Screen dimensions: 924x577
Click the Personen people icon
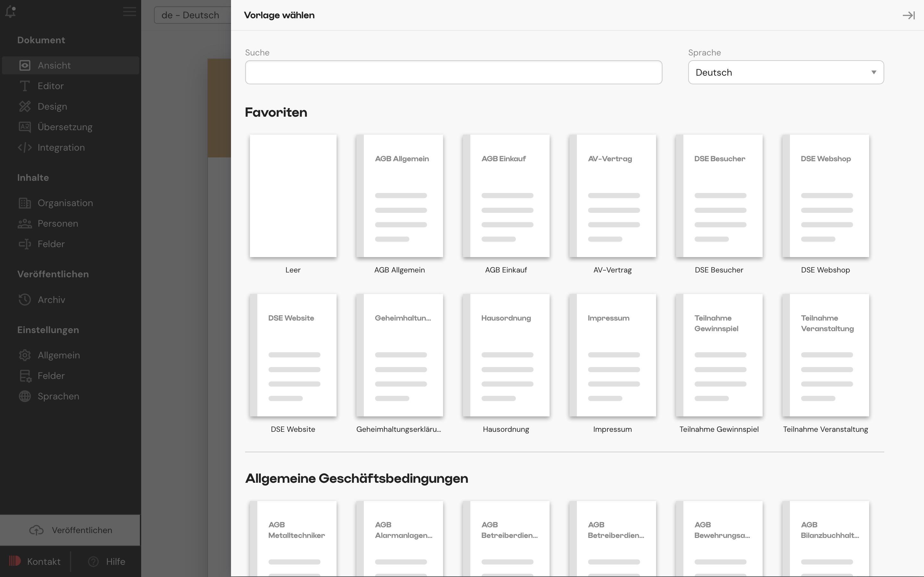coord(25,223)
